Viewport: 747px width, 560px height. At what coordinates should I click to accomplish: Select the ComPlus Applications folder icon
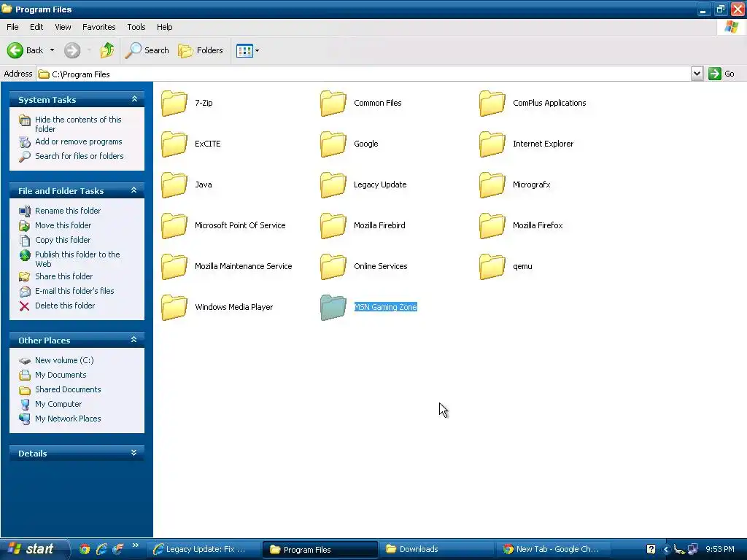point(492,104)
